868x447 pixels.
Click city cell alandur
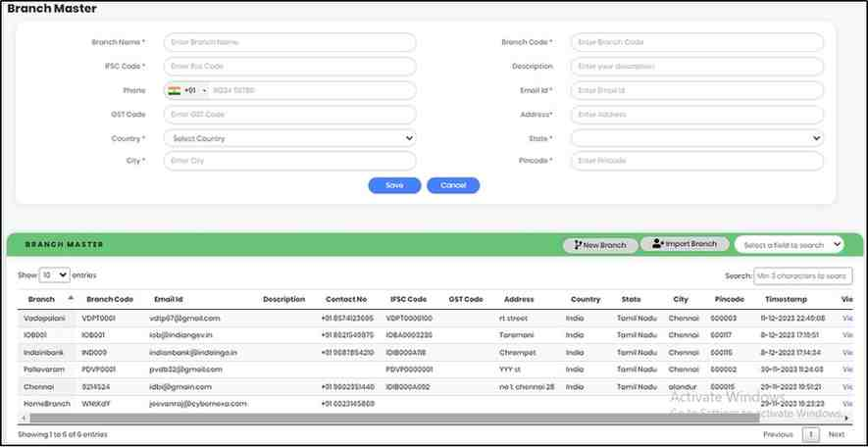pyautogui.click(x=683, y=386)
